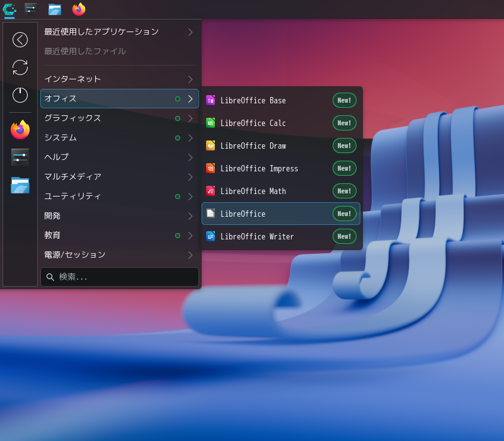The width and height of the screenshot is (504, 441).
Task: Expand the マルチメディア category chevron
Action: click(190, 177)
